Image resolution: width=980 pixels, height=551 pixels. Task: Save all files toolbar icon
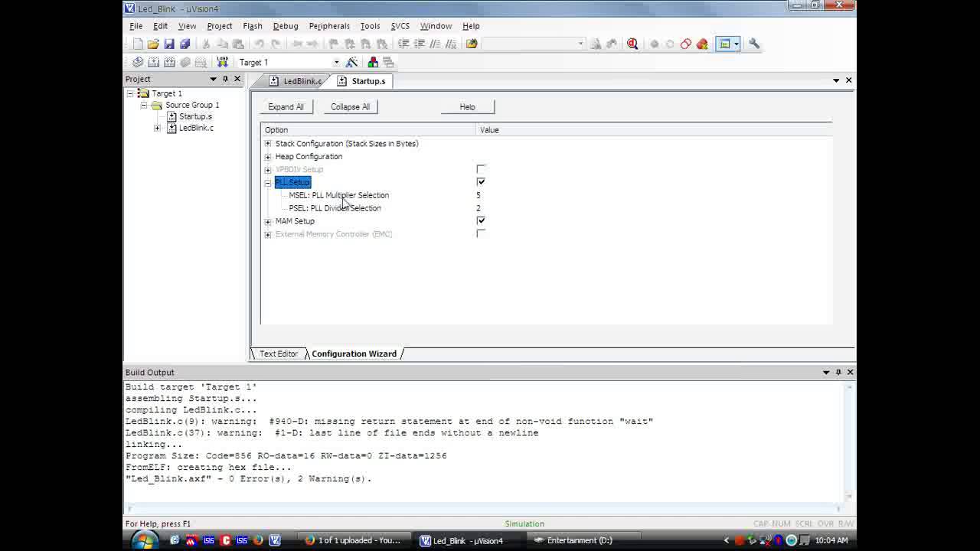185,44
